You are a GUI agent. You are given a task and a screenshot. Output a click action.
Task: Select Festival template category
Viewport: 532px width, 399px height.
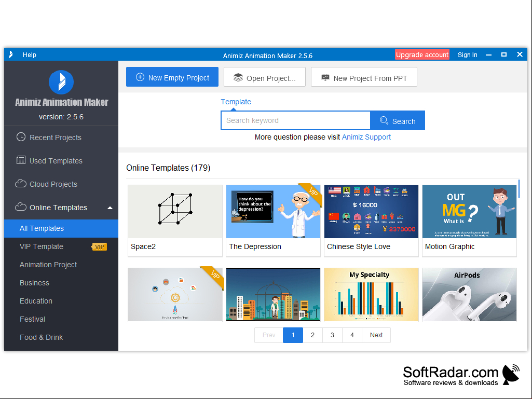pyautogui.click(x=61, y=319)
